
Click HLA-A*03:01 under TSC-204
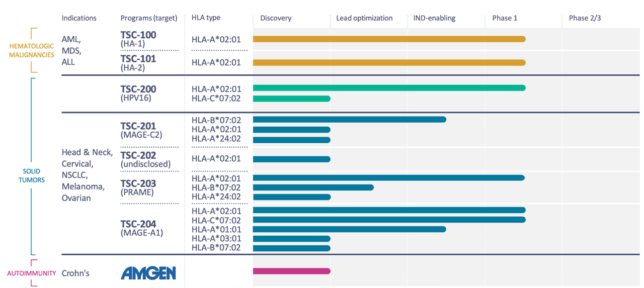216,239
